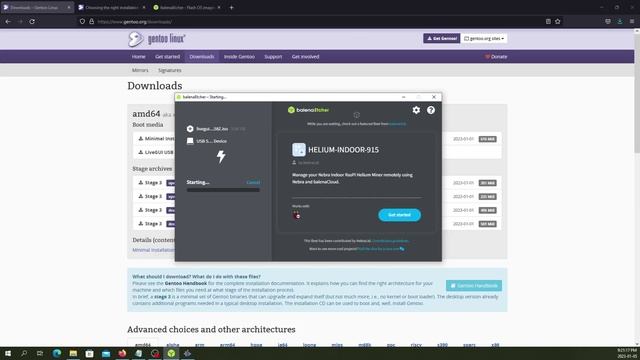Open balenaEtcher from the taskbar
Viewport: 640px width, 360px height.
tap(171, 353)
